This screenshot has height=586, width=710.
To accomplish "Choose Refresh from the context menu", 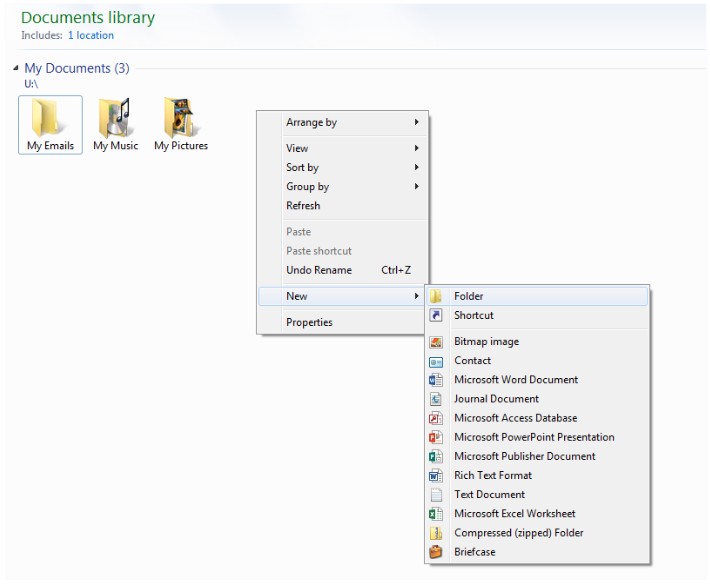I will tap(303, 206).
